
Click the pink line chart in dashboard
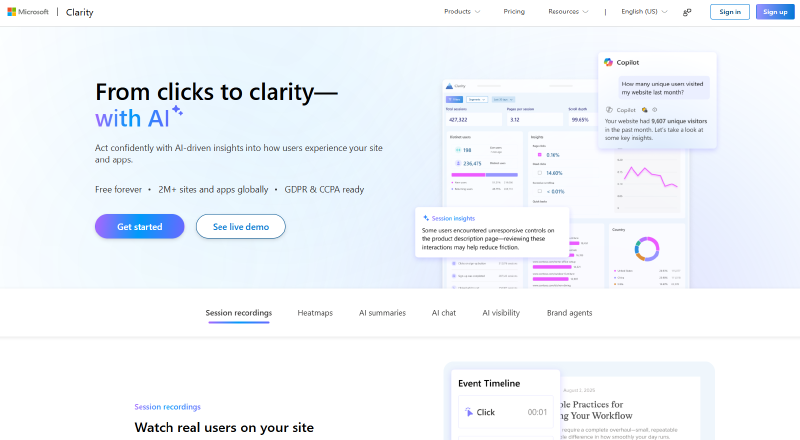click(651, 177)
